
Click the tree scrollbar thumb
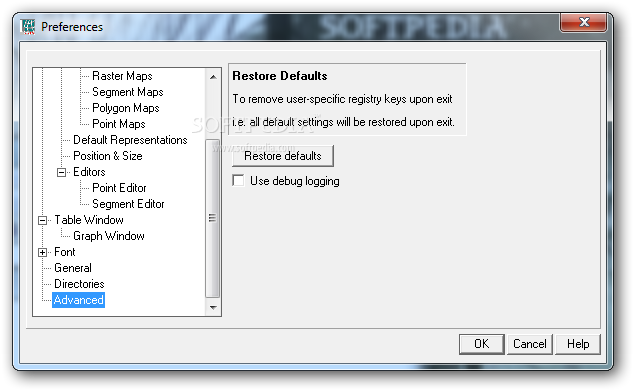pos(213,218)
